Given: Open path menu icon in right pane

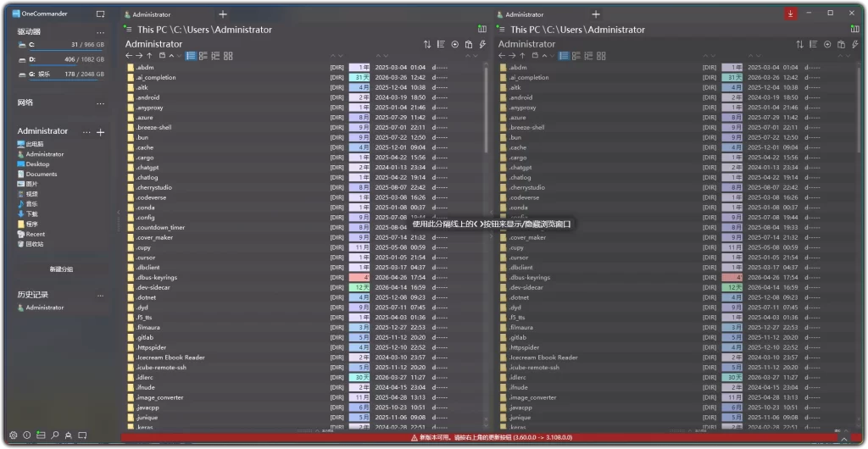Looking at the screenshot, I should click(x=502, y=29).
